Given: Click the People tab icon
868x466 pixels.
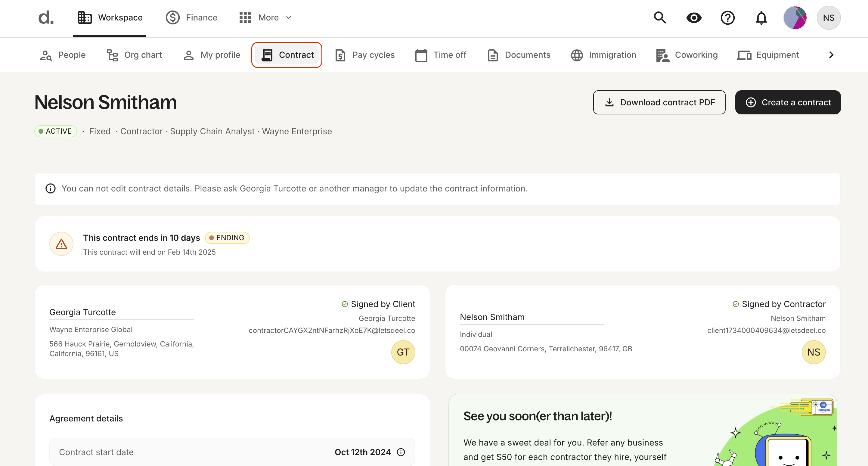Looking at the screenshot, I should tap(46, 55).
